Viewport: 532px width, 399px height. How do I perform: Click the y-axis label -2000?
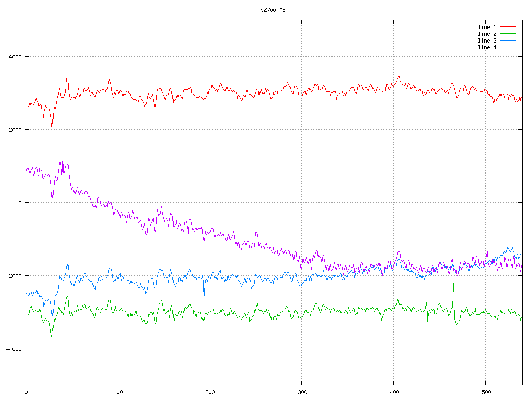pyautogui.click(x=14, y=276)
